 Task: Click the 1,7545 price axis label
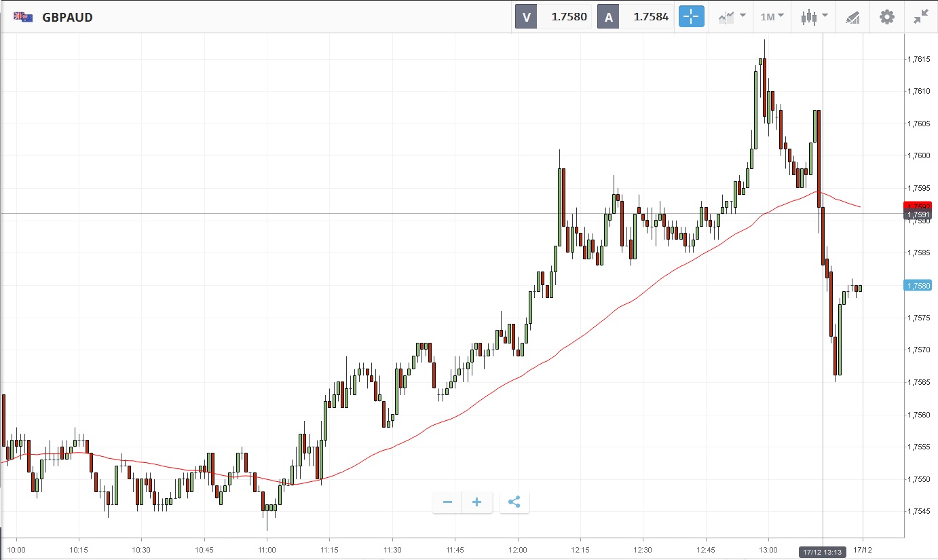[x=919, y=512]
